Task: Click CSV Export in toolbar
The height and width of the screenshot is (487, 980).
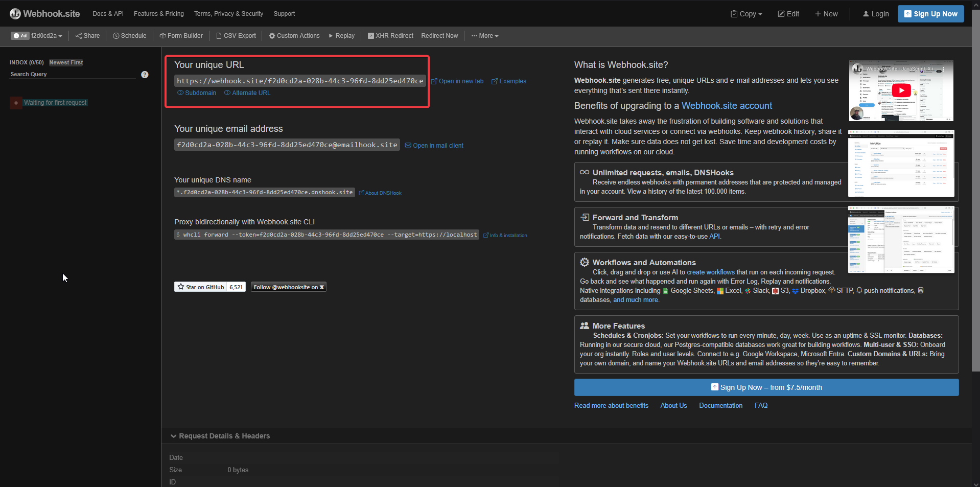Action: click(x=236, y=36)
